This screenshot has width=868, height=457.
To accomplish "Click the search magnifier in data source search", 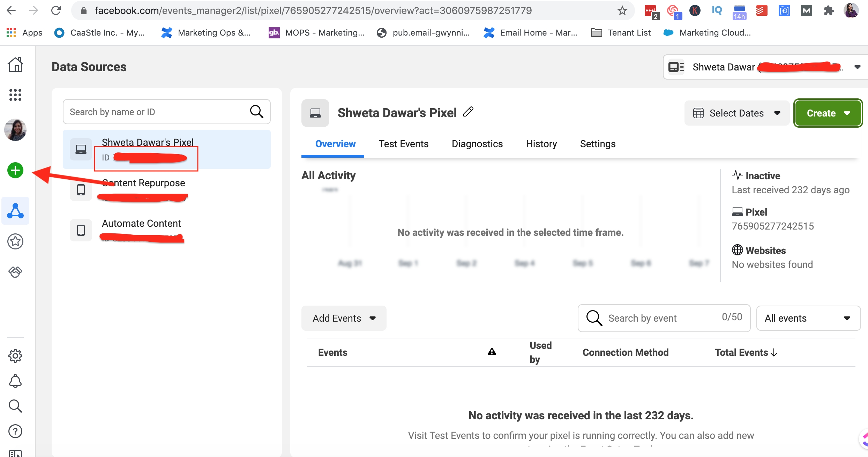I will [257, 112].
